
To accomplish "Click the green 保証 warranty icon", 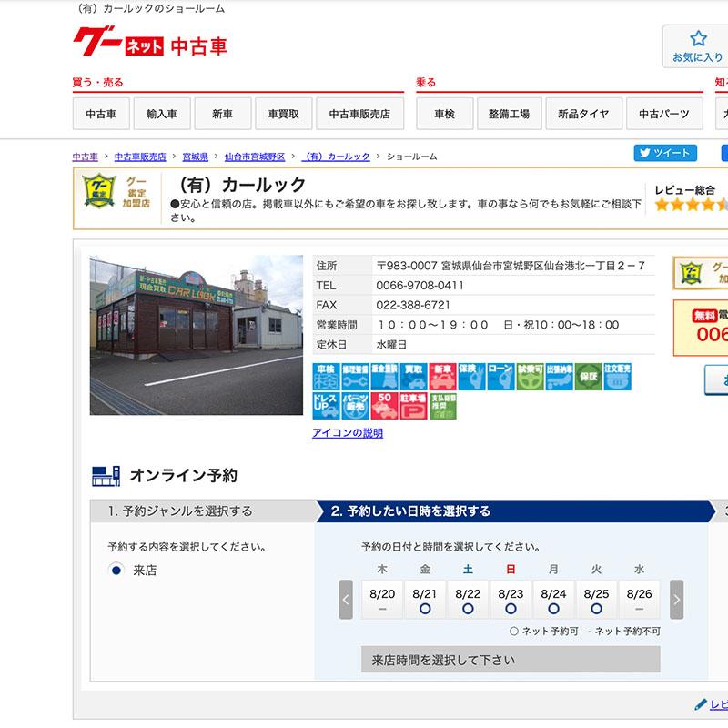I will pos(588,377).
